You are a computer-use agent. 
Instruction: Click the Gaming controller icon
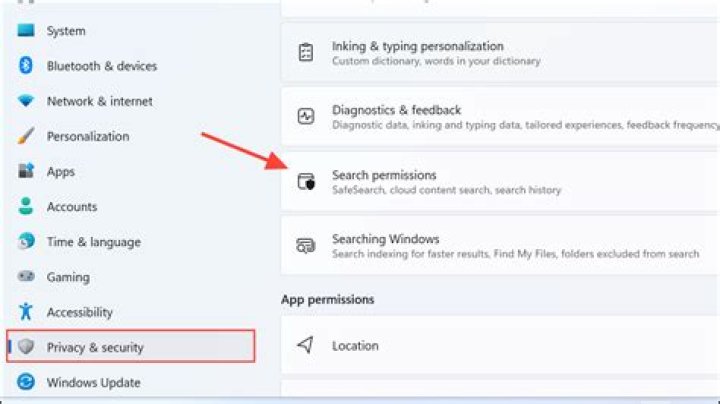[26, 276]
